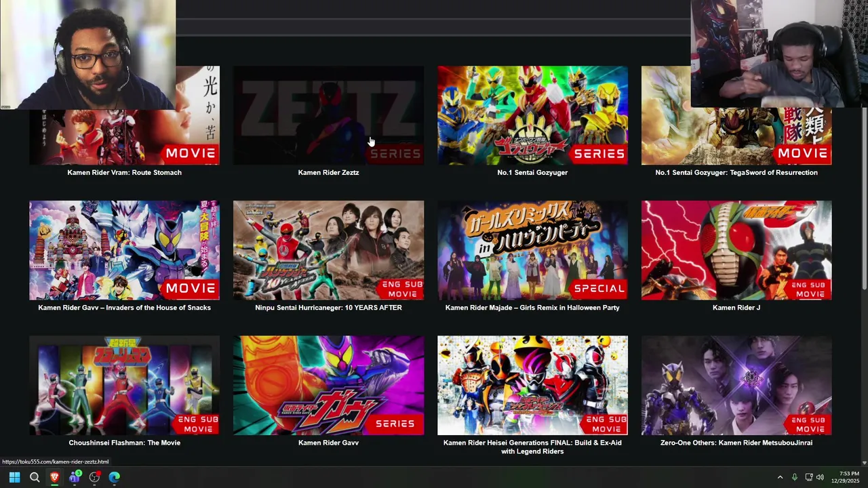Open the TegaSword of Resurrection movie poster
The image size is (868, 488).
click(736, 136)
